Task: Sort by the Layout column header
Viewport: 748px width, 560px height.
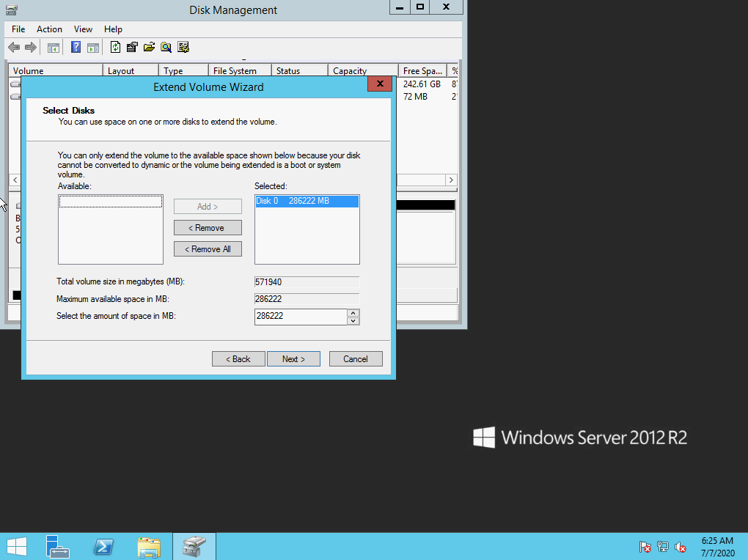Action: 131,70
